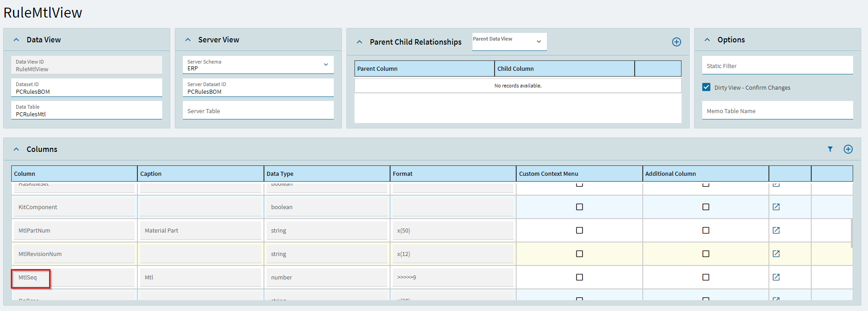Image resolution: width=868 pixels, height=311 pixels.
Task: Collapse the Columns panel
Action: click(16, 149)
